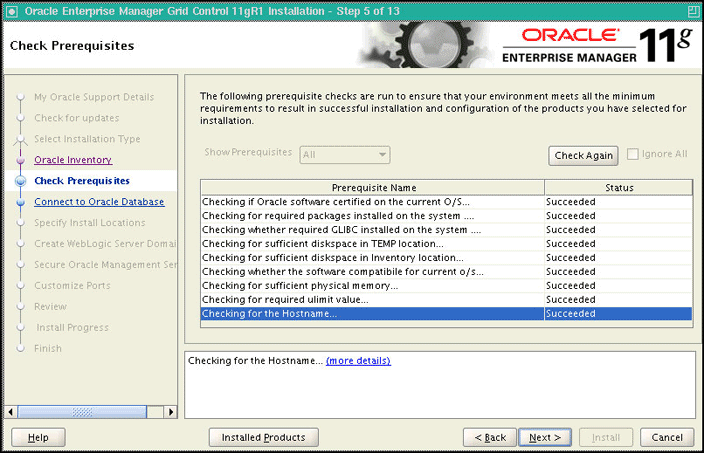Click the Finish step
704x453 pixels.
pyautogui.click(x=48, y=348)
